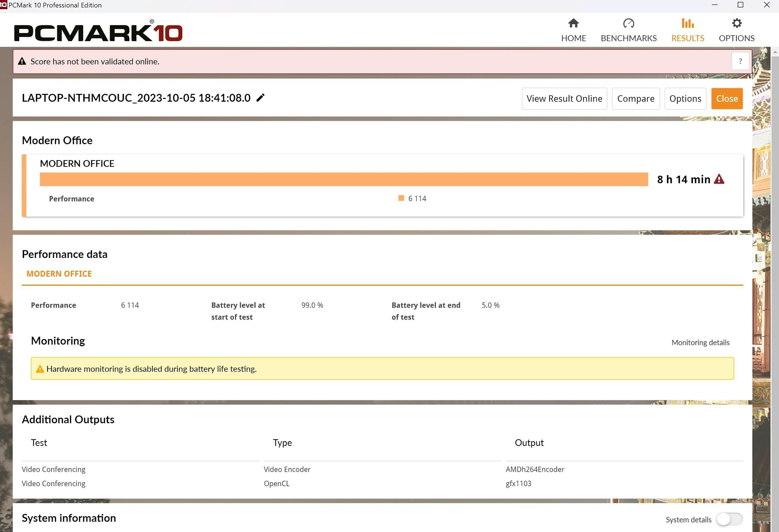Open Options via the gear icon
The height and width of the screenshot is (532, 779).
tap(736, 23)
